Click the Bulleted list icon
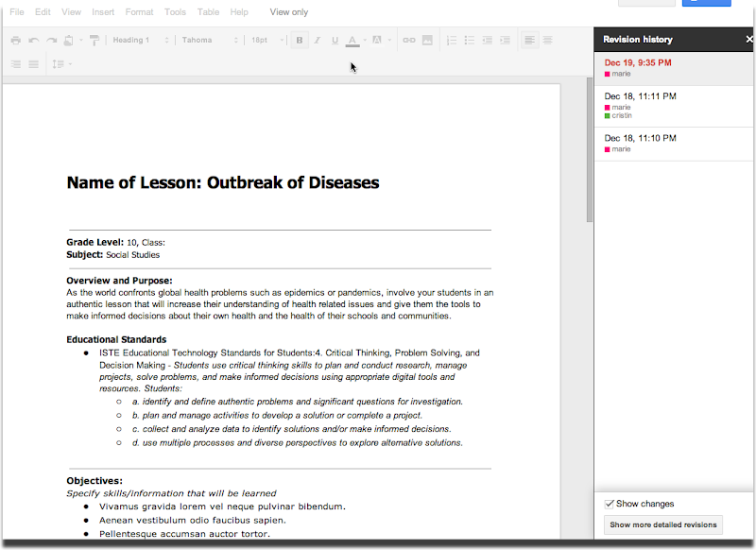Viewport: 756px width, 550px height. tap(469, 40)
